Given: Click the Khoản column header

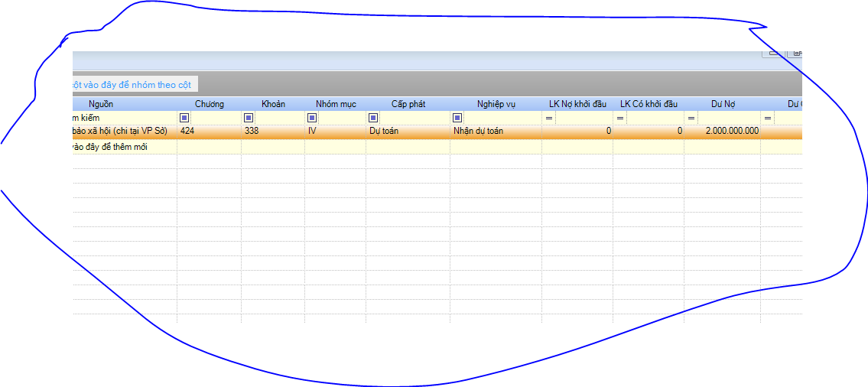Looking at the screenshot, I should click(273, 104).
